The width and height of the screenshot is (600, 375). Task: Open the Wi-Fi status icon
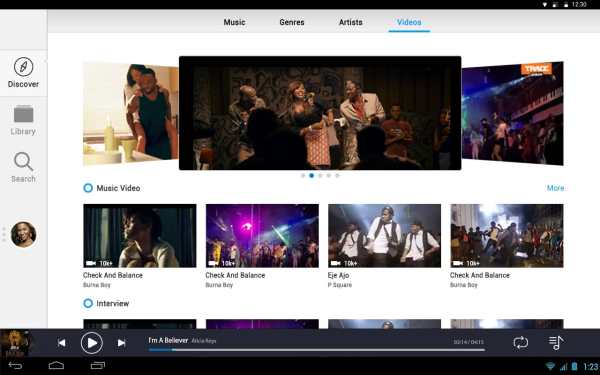(x=550, y=367)
